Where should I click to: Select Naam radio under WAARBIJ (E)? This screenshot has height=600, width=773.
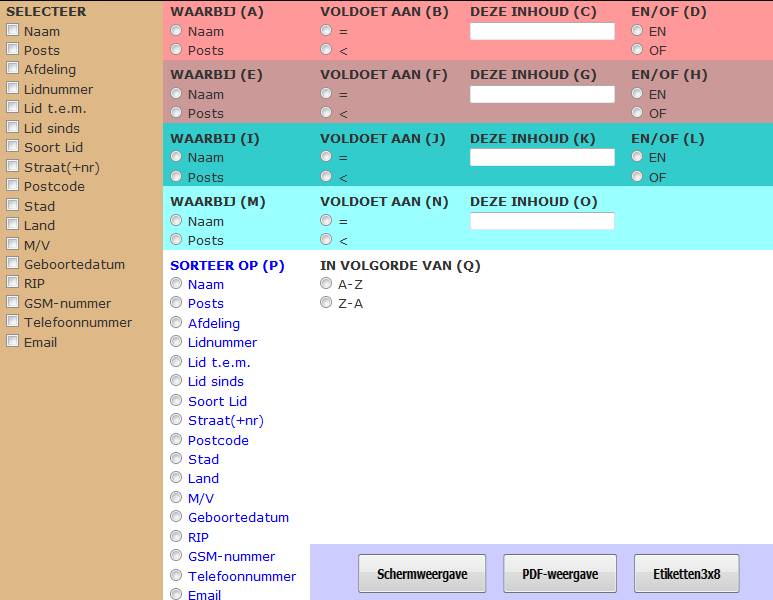(176, 94)
